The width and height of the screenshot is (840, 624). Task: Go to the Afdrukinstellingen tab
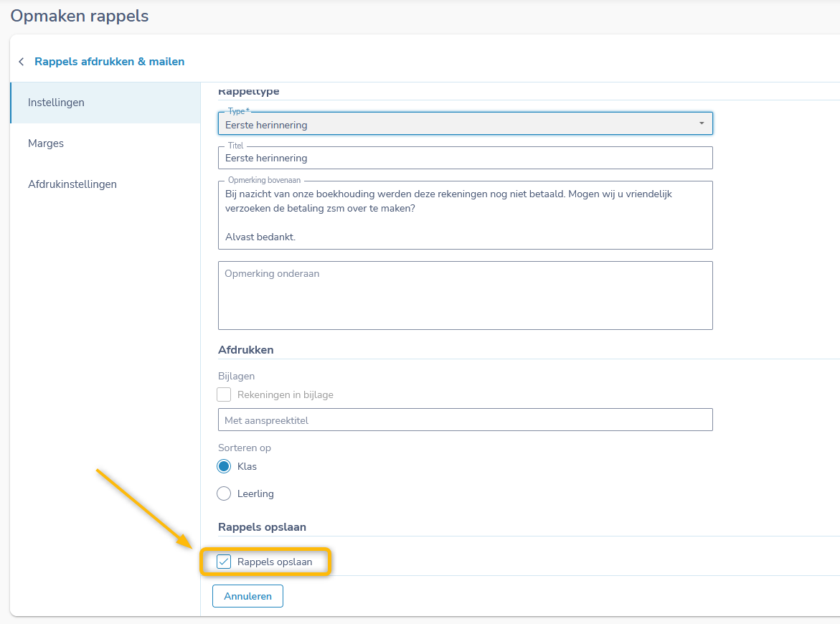[x=72, y=184]
